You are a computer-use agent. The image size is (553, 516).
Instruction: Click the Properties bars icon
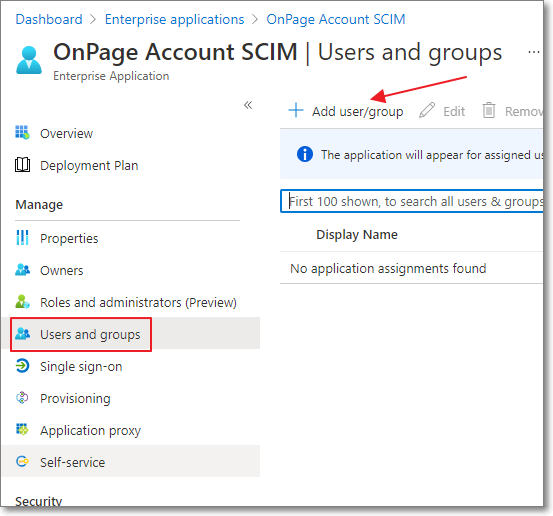(22, 237)
